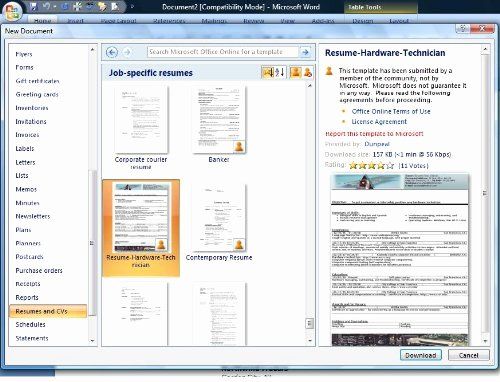Sort templates by rating icon
Screen dimensions: 500x382
coord(268,72)
